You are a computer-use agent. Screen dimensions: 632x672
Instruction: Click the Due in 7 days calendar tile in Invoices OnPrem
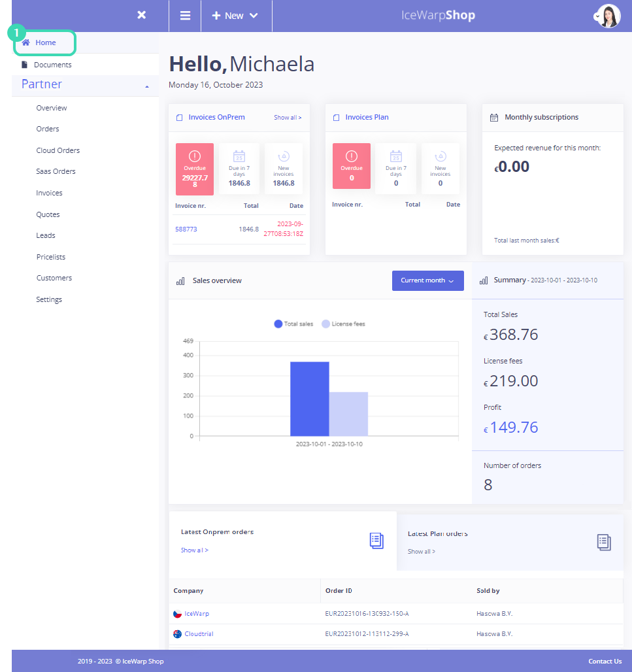pos(239,169)
